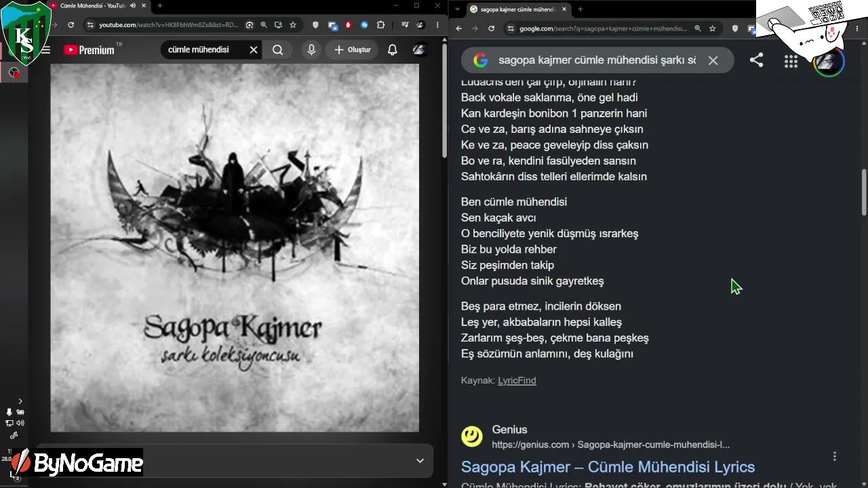Screen dimensions: 868x488
Task: Open the Oluştur create menu
Action: [352, 49]
